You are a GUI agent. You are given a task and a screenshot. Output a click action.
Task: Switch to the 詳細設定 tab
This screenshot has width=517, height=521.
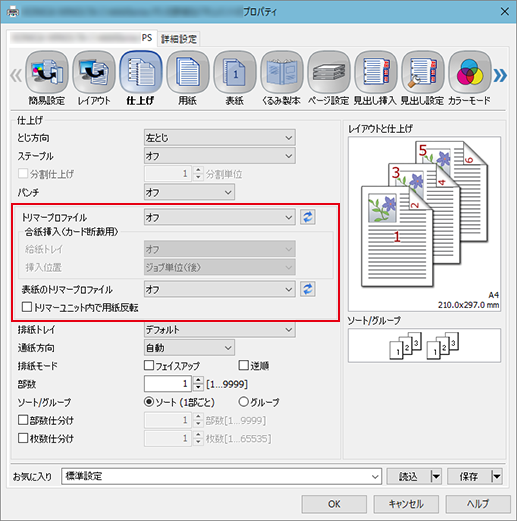179,39
